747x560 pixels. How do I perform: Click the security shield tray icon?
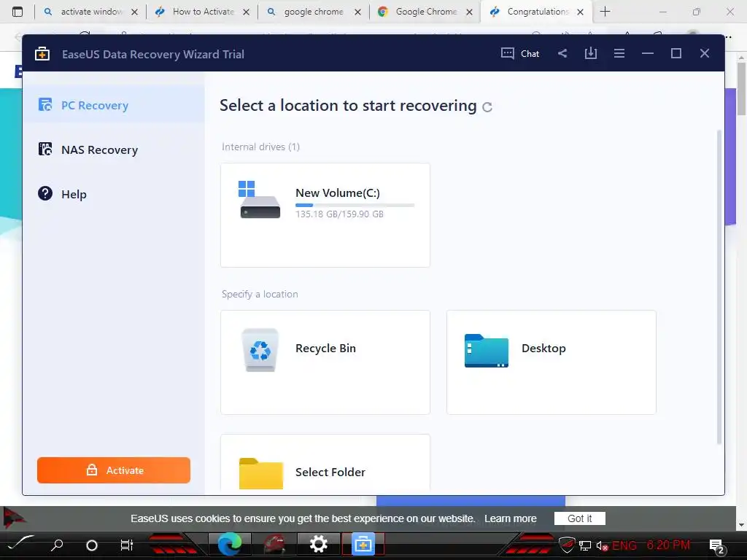(x=566, y=545)
